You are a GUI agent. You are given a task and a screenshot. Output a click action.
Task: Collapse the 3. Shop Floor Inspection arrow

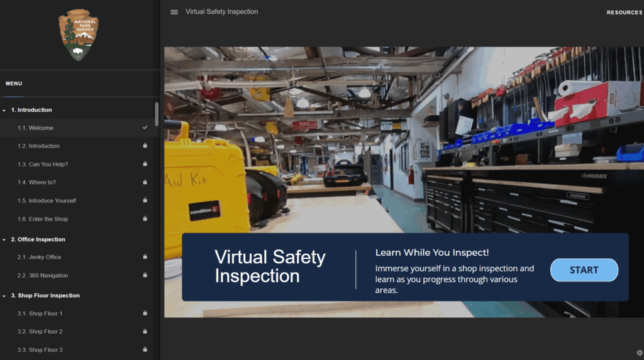4,296
